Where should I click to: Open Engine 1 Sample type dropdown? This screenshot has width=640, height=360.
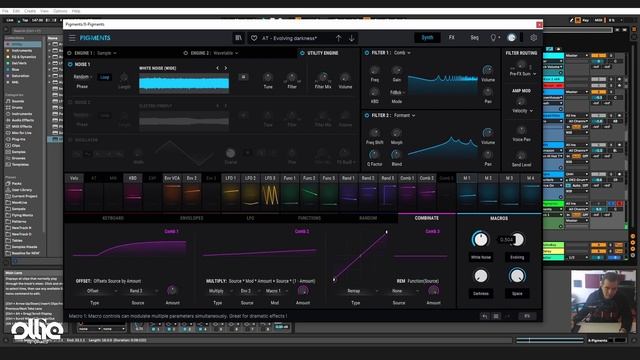tap(107, 53)
